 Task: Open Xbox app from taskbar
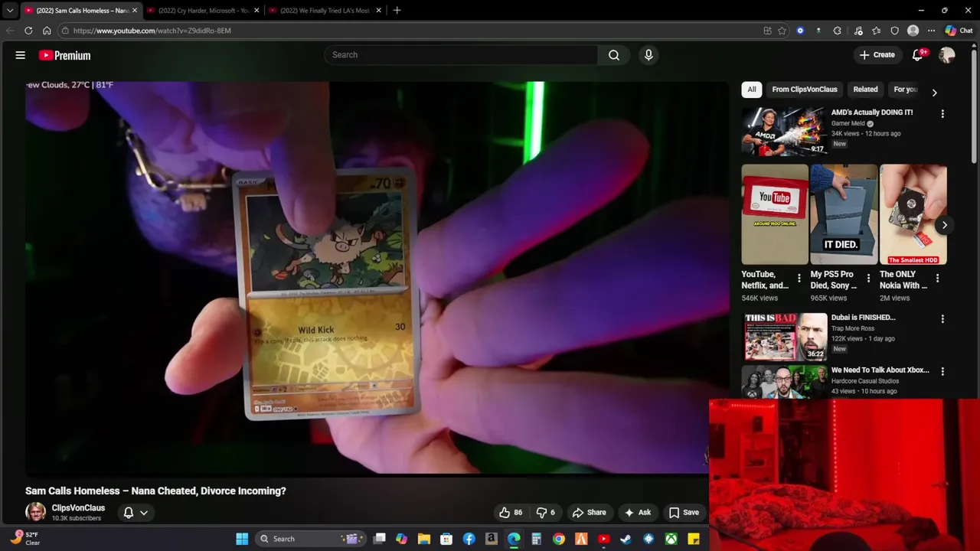[671, 539]
